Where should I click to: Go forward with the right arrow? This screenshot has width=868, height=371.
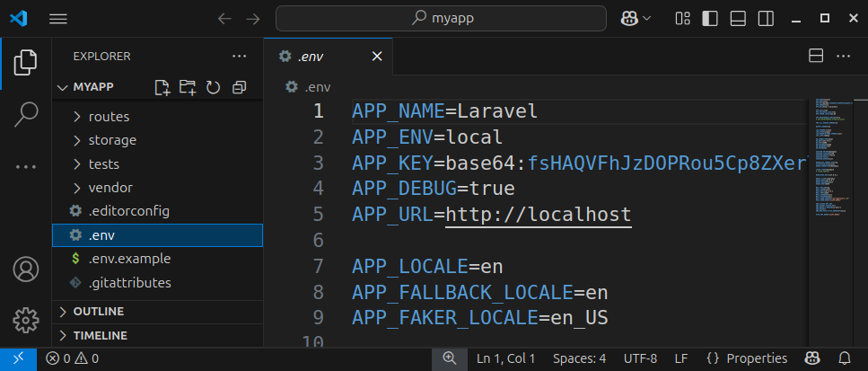click(x=253, y=19)
